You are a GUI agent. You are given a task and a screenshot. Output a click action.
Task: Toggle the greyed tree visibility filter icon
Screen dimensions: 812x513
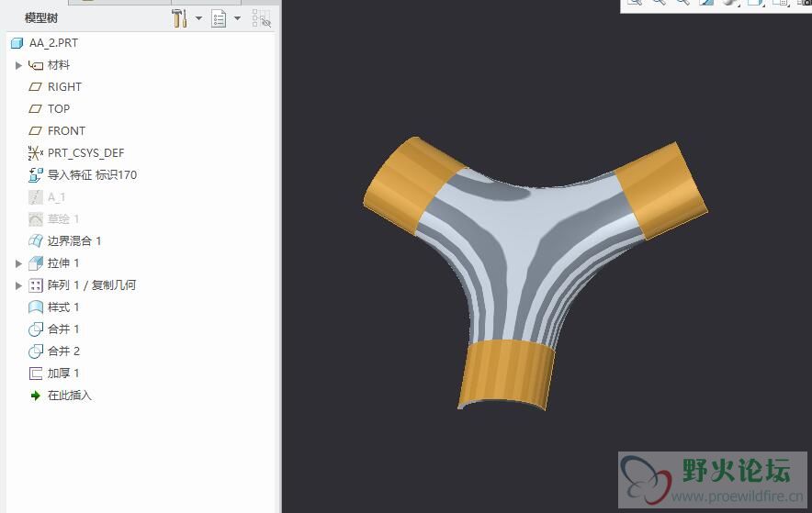click(262, 18)
